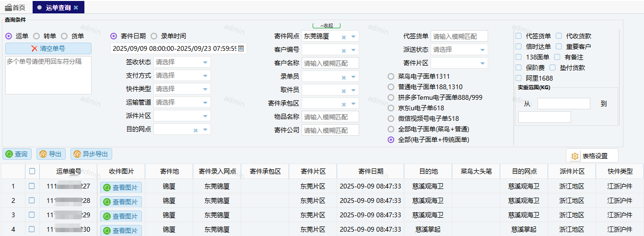
Task: Enable the 保ANG费 checkbox labeled 保éité
Action: click(518, 68)
